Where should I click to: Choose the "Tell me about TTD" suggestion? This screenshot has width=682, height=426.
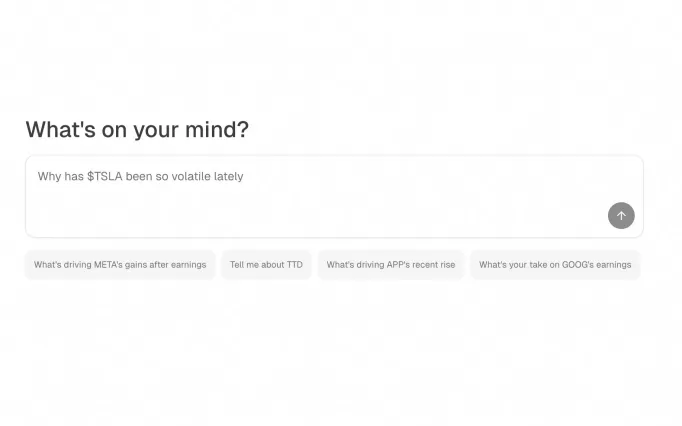tap(266, 265)
